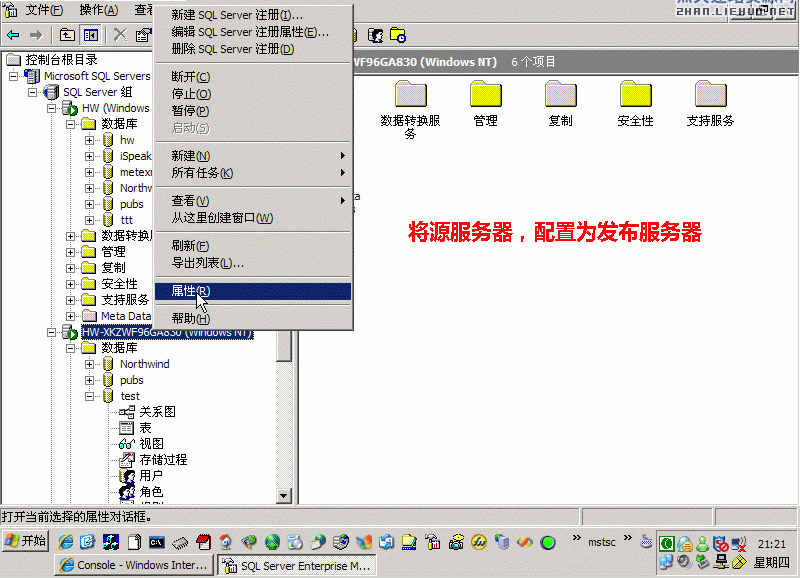Expand the ttt database node
800x578 pixels.
(x=89, y=220)
